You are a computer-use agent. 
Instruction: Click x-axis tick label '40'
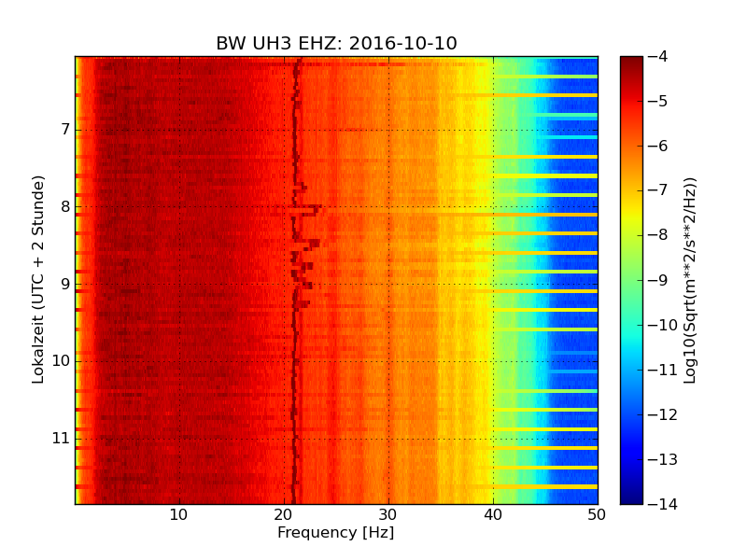click(x=493, y=515)
